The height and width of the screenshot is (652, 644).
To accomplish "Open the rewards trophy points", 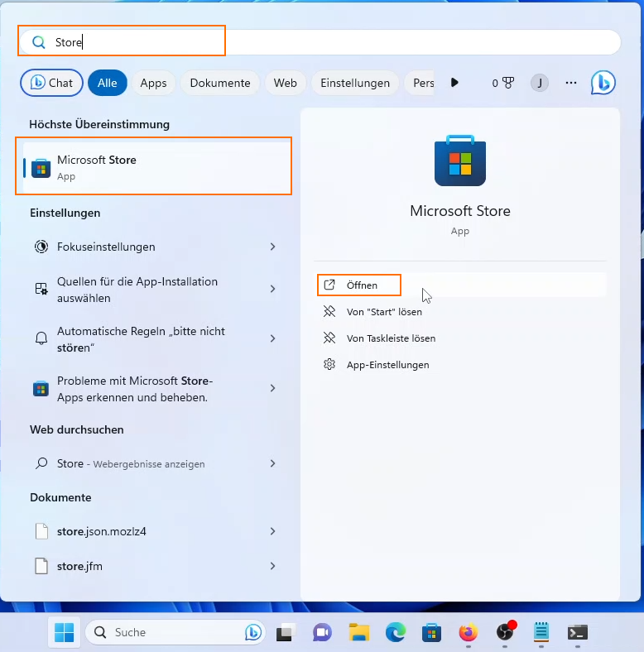I will tap(503, 83).
